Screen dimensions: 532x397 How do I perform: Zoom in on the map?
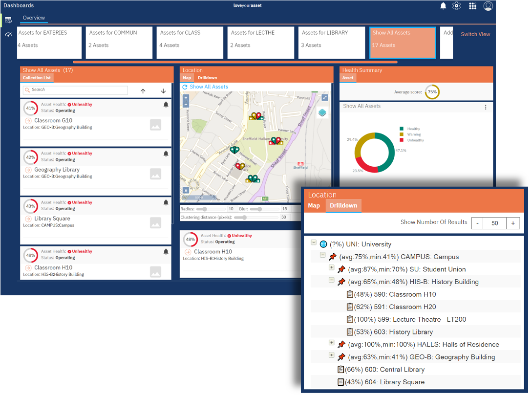(186, 97)
